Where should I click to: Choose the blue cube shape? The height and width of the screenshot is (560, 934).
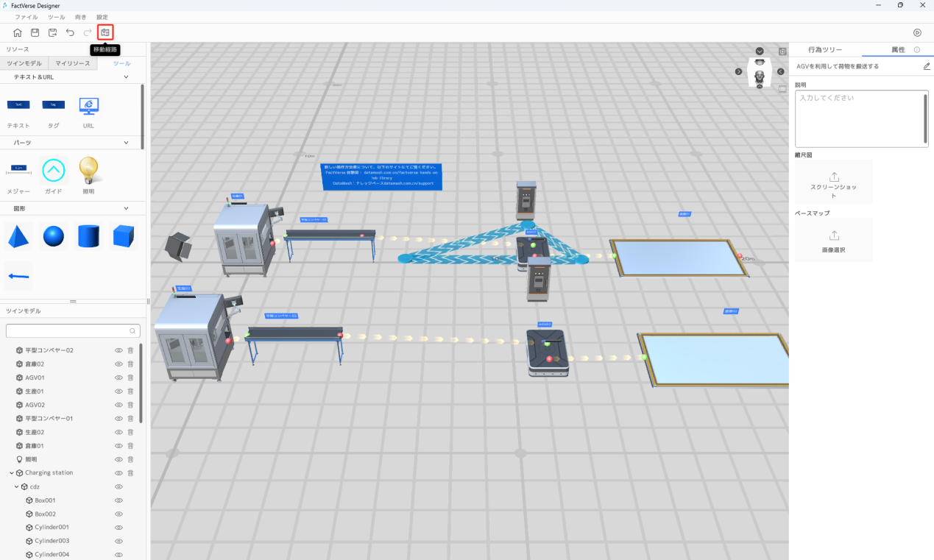point(124,235)
